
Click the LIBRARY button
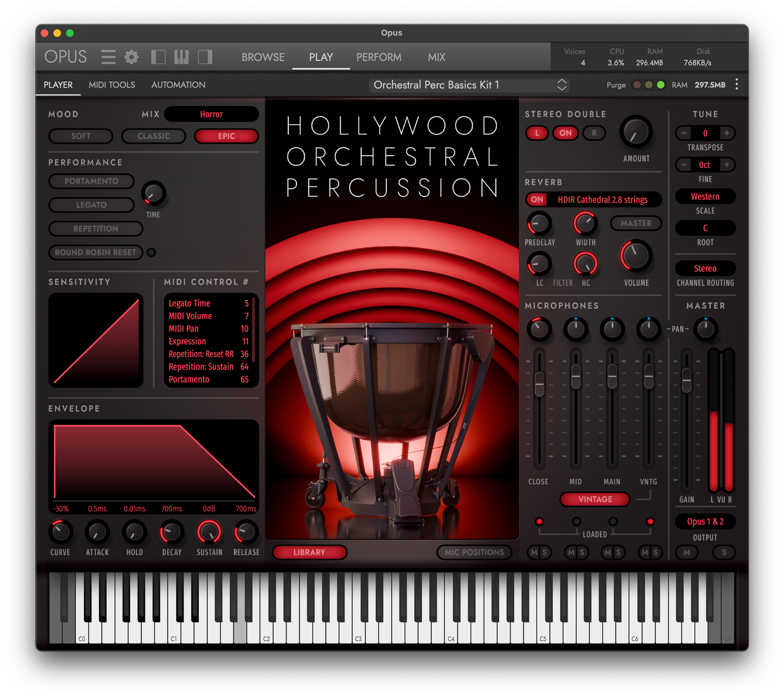(x=309, y=552)
